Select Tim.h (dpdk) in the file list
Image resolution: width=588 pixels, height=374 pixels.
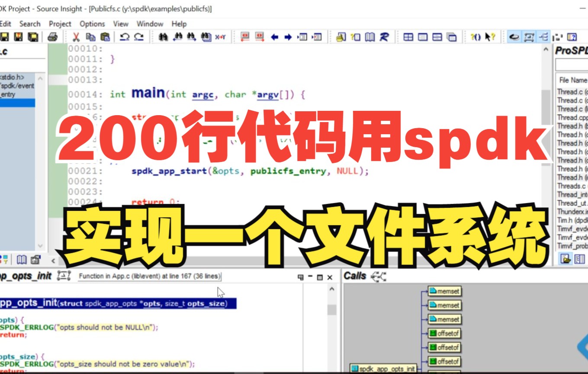coord(572,220)
